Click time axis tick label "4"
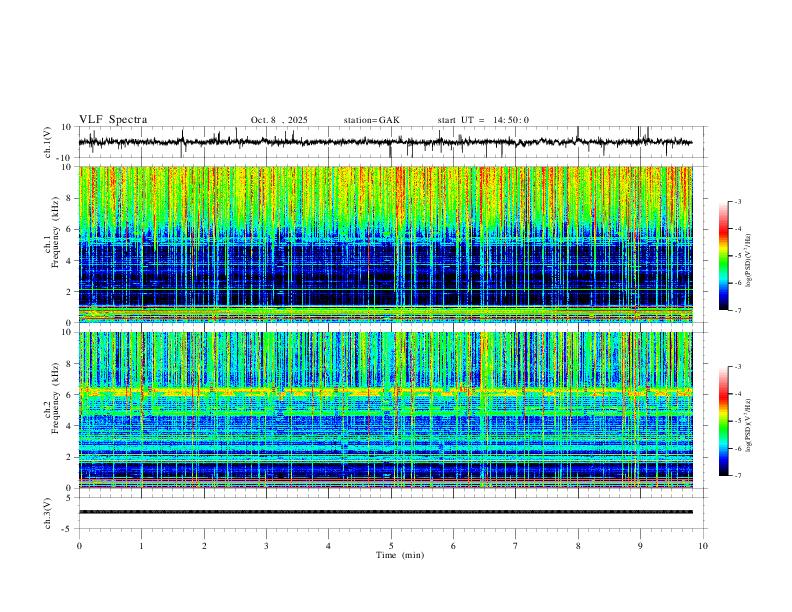 click(x=328, y=546)
